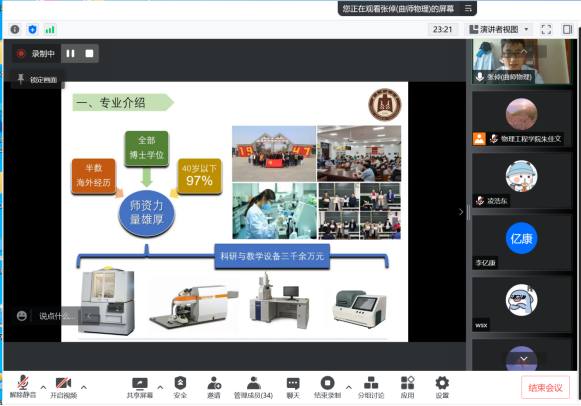Open the Chat (聊天) panel
Viewport: 581px width, 406px height.
pos(293,387)
